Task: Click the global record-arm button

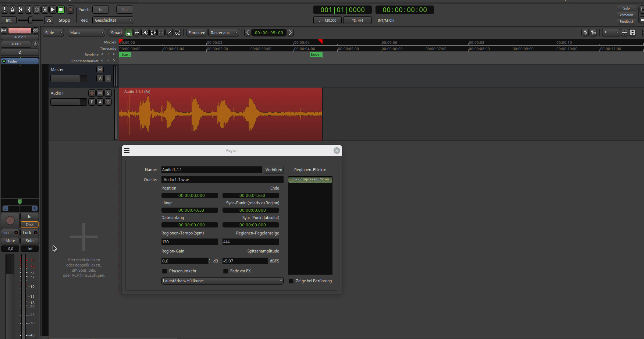Action: [70, 10]
